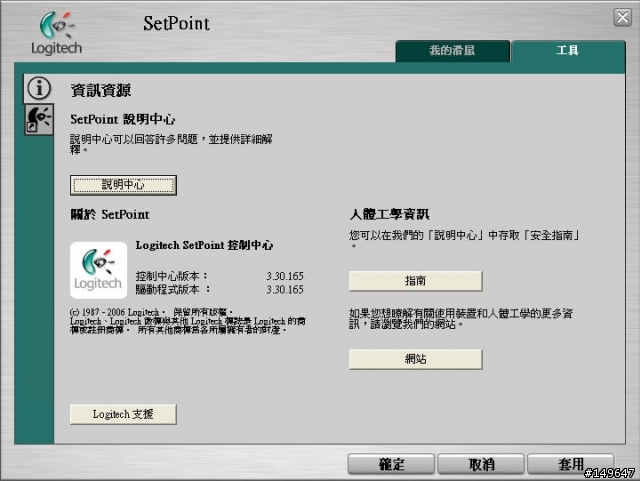The image size is (640, 481).
Task: Close the SetPoint window
Action: click(x=622, y=18)
